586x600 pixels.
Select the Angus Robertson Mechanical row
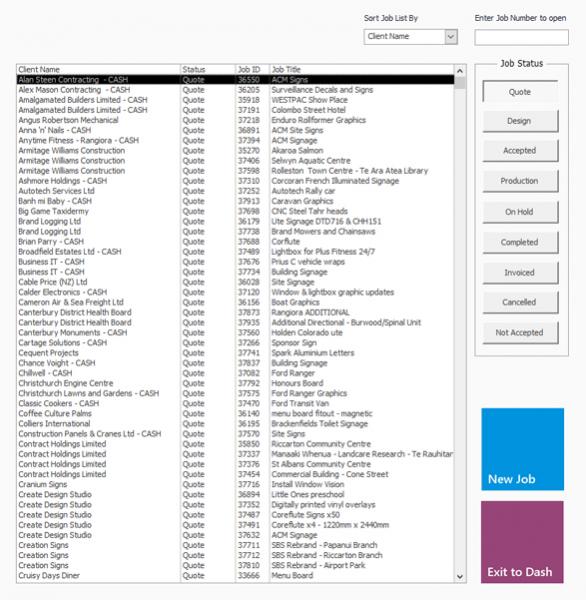[x=235, y=120]
